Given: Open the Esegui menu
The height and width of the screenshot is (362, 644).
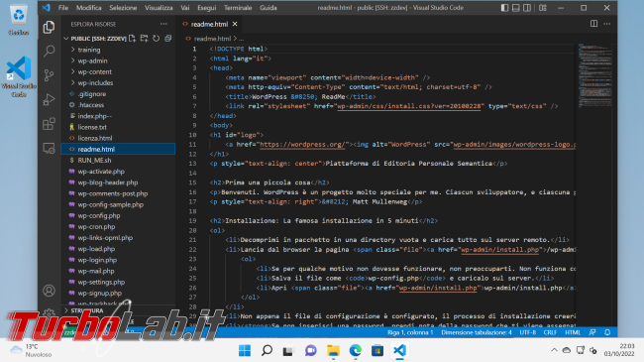Looking at the screenshot, I should click(207, 8).
